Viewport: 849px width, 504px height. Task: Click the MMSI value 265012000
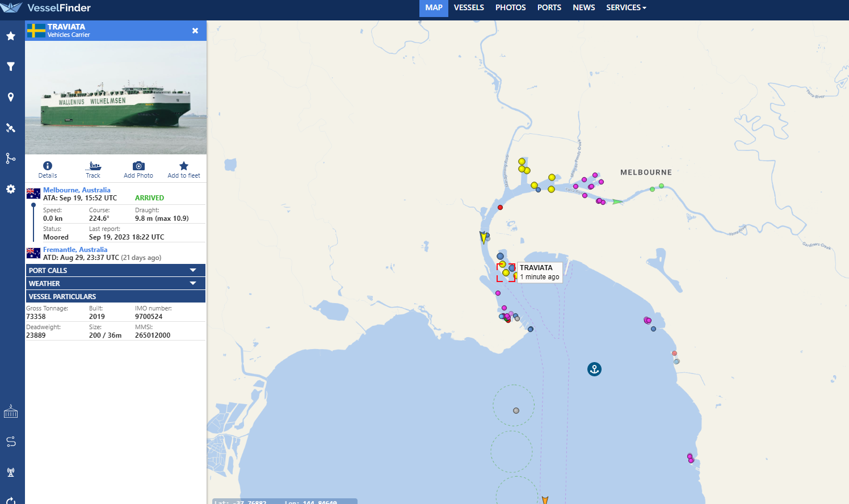tap(153, 335)
